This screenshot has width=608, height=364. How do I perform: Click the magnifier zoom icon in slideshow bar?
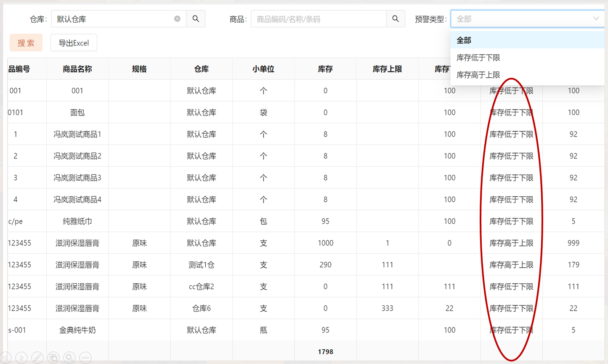pos(69,358)
